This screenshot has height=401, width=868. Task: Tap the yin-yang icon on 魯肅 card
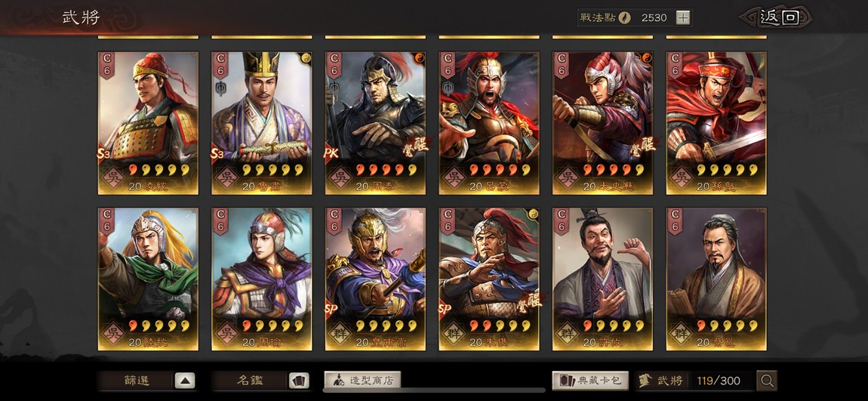point(305,58)
